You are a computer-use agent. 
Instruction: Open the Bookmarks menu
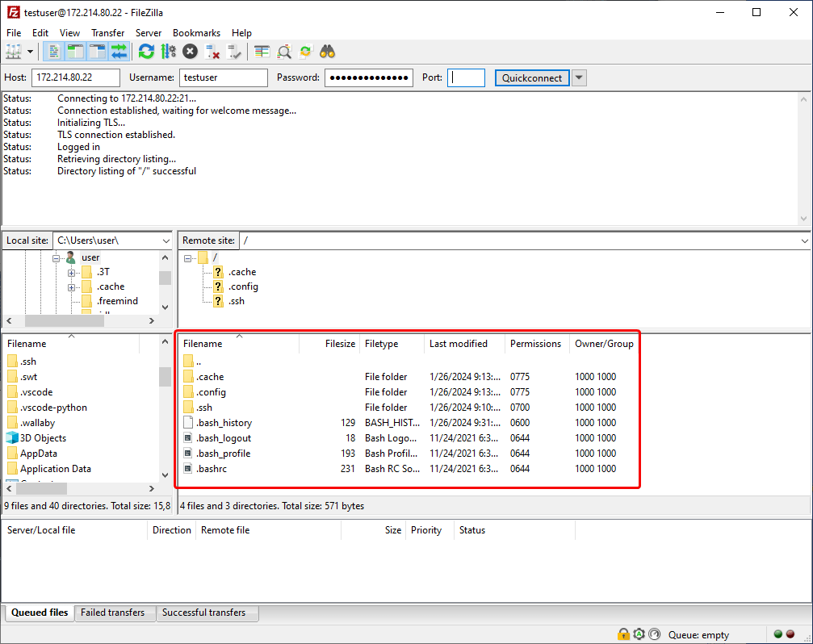pyautogui.click(x=196, y=32)
